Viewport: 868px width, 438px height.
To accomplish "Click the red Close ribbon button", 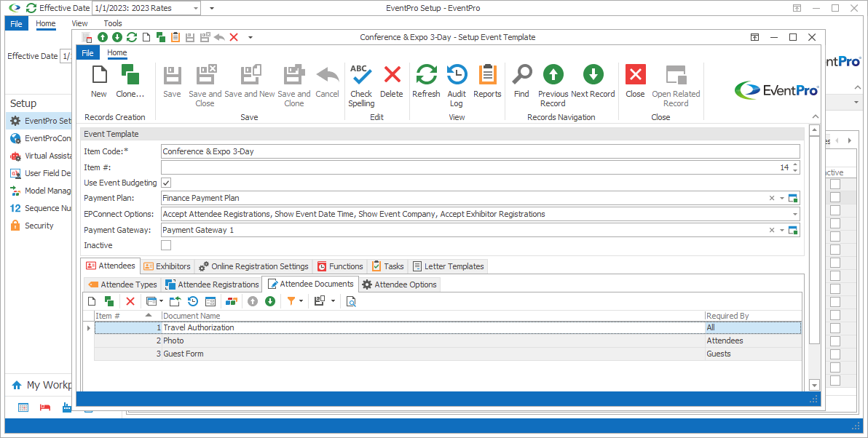I will point(635,81).
